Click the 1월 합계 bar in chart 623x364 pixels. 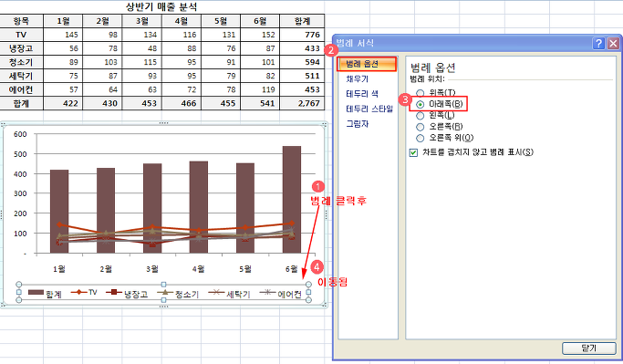59,212
